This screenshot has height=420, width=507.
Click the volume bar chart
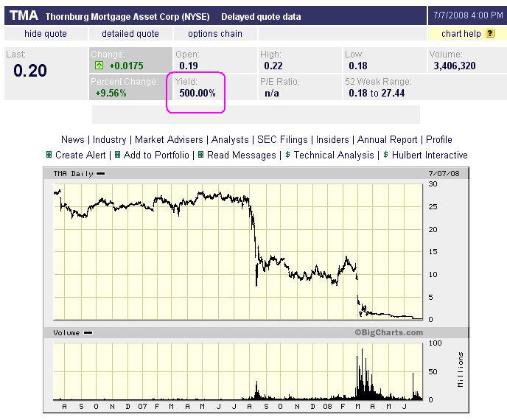pyautogui.click(x=238, y=371)
